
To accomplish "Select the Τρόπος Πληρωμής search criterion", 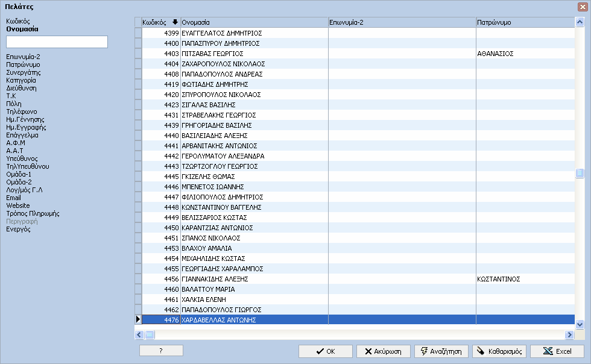I will tap(33, 213).
